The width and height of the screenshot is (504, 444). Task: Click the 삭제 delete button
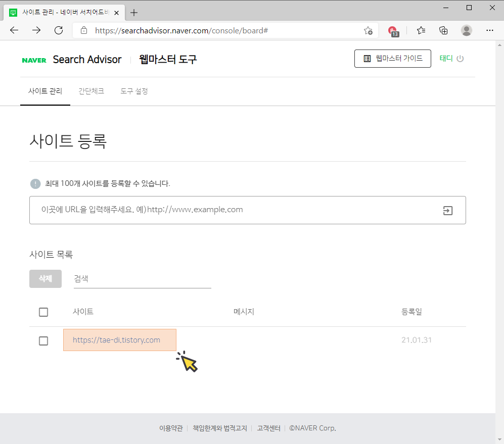[45, 278]
